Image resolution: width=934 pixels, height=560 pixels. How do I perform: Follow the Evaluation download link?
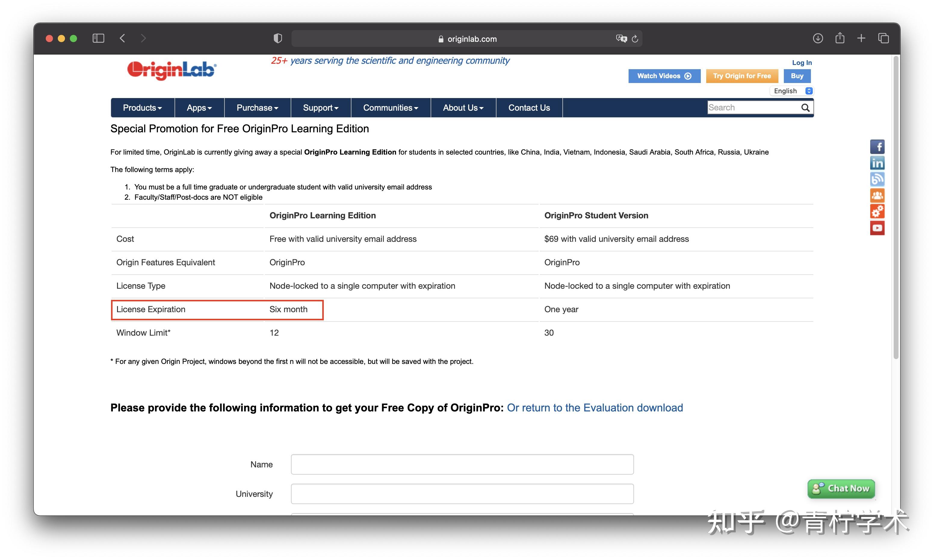coord(595,408)
